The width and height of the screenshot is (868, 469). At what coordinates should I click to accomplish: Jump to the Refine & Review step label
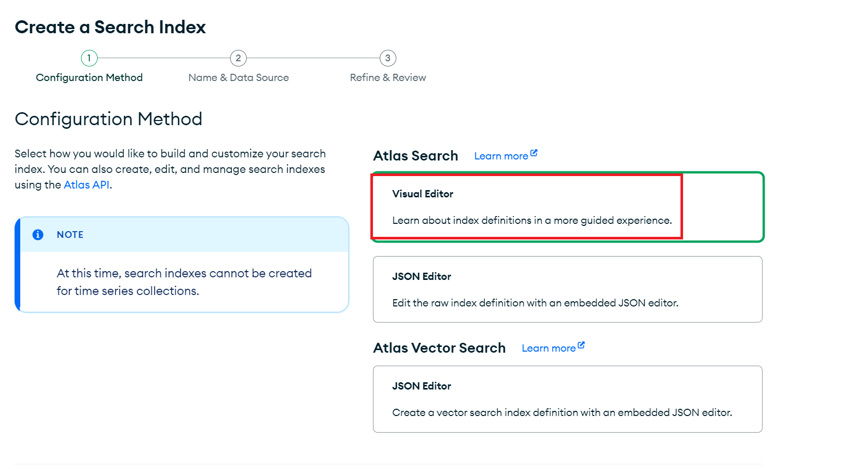388,77
